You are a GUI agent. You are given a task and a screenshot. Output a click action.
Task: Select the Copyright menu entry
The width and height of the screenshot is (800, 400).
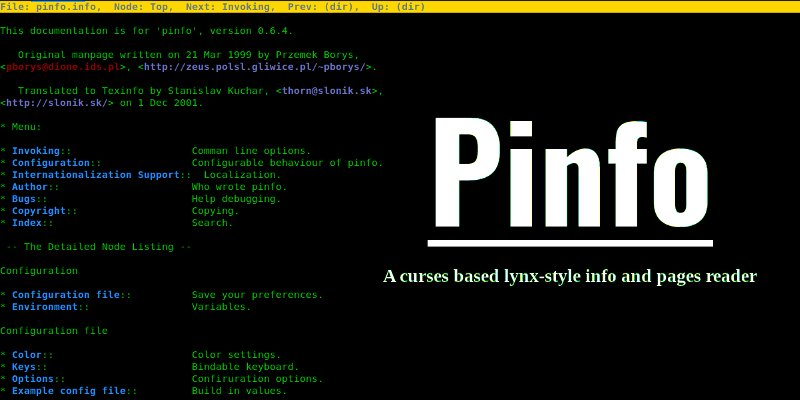coord(39,211)
